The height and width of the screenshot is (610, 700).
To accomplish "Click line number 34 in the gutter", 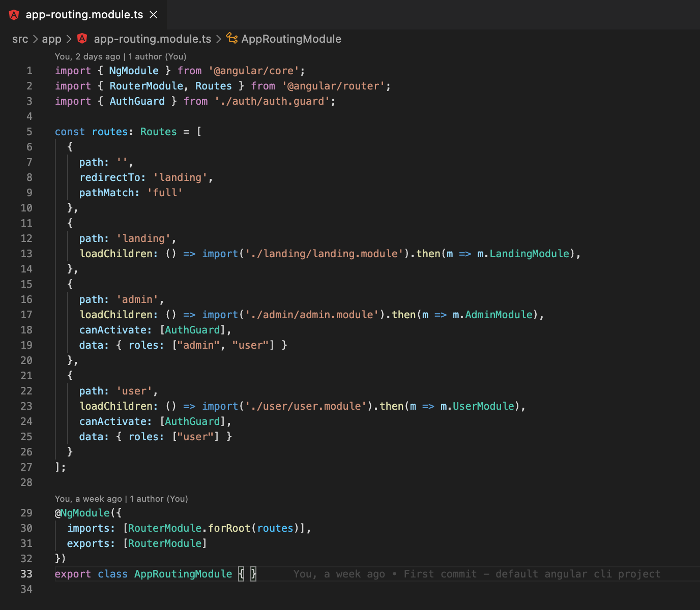I will pyautogui.click(x=26, y=589).
